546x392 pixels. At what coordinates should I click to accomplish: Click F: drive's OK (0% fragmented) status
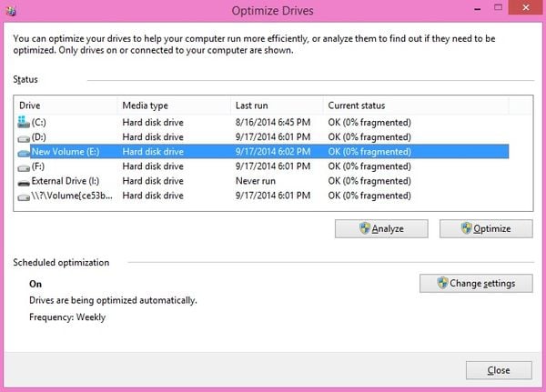pyautogui.click(x=369, y=167)
